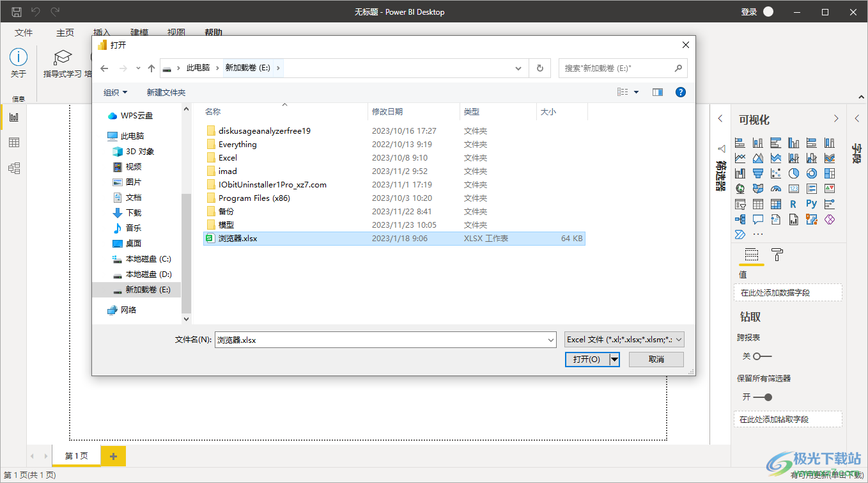Expand the 筛选器 pane
868x483 pixels.
click(x=720, y=119)
